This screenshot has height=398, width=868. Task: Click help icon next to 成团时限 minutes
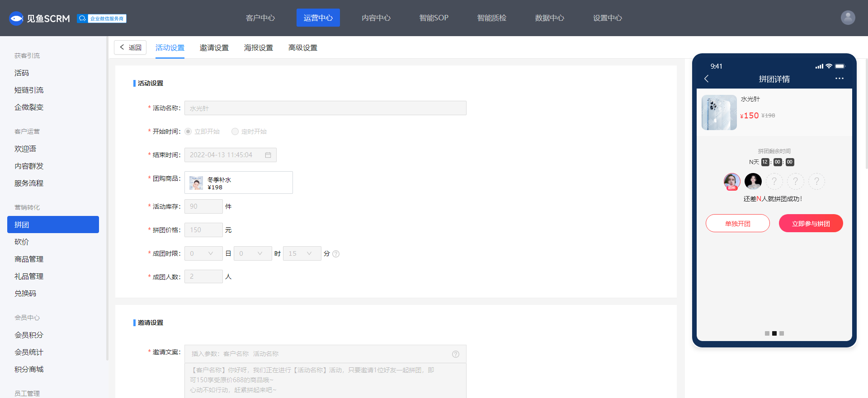(x=336, y=254)
